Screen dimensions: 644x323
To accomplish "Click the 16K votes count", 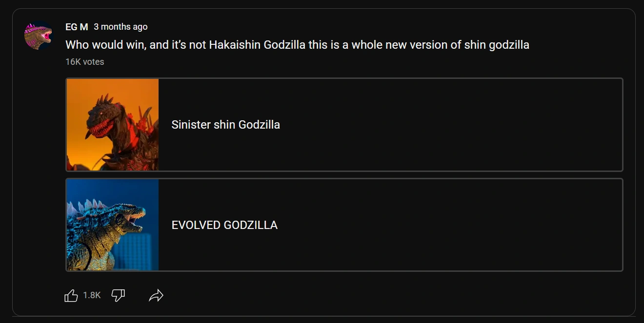I will click(x=85, y=62).
